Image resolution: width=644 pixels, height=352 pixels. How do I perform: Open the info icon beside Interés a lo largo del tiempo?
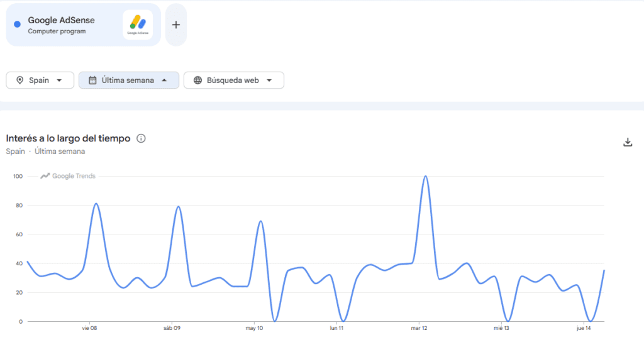point(141,139)
